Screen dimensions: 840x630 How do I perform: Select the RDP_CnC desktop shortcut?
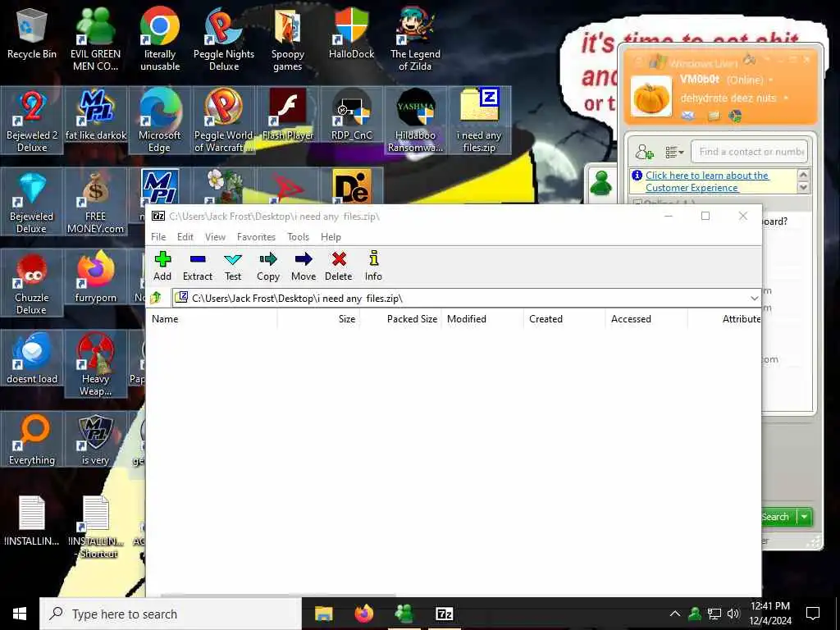pos(351,115)
